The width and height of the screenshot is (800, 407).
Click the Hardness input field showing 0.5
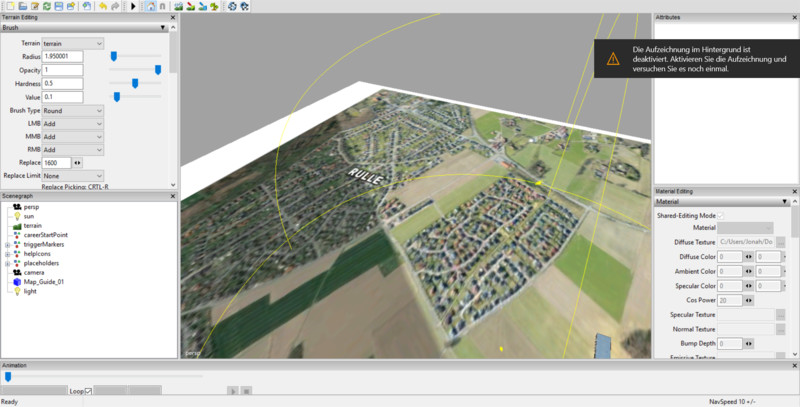62,83
